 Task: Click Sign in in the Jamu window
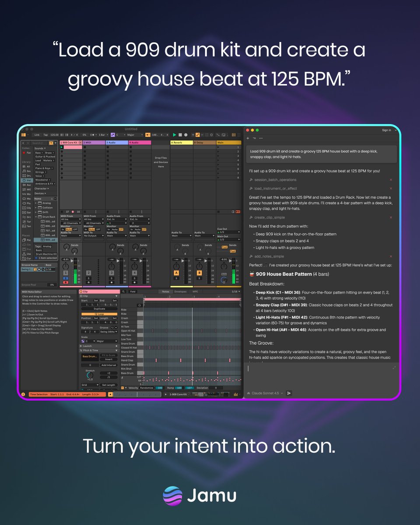[x=387, y=130]
